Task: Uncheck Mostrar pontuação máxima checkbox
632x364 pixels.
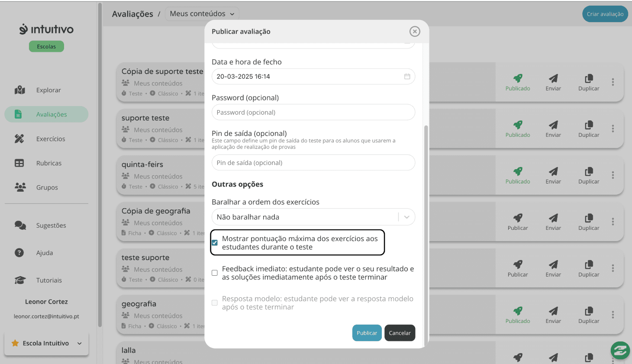Action: click(x=215, y=243)
